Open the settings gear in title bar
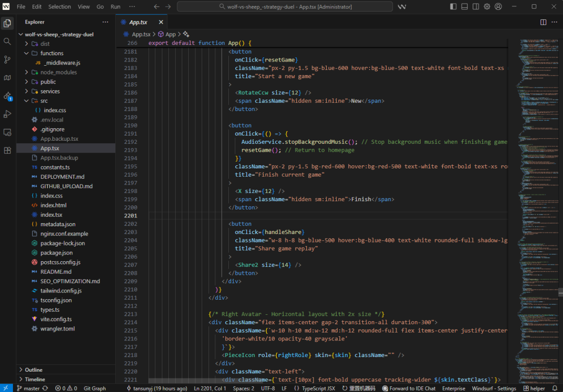This screenshot has height=392, width=563. click(x=487, y=7)
